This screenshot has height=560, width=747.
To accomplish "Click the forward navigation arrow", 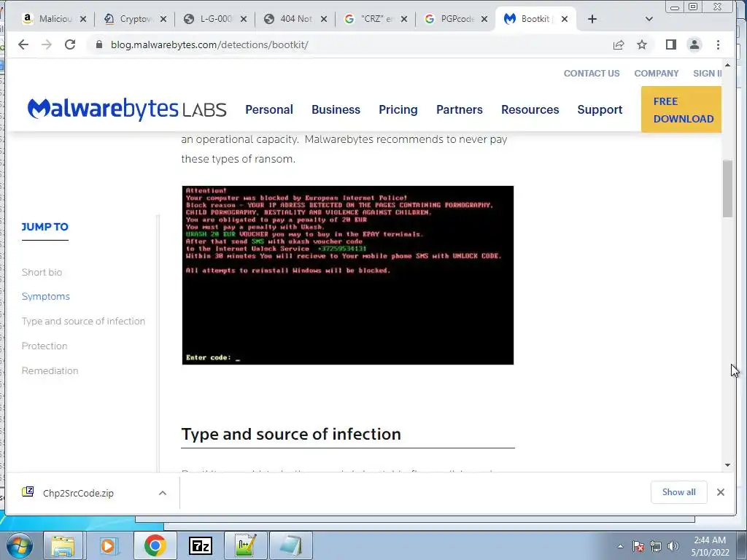I will [x=46, y=44].
